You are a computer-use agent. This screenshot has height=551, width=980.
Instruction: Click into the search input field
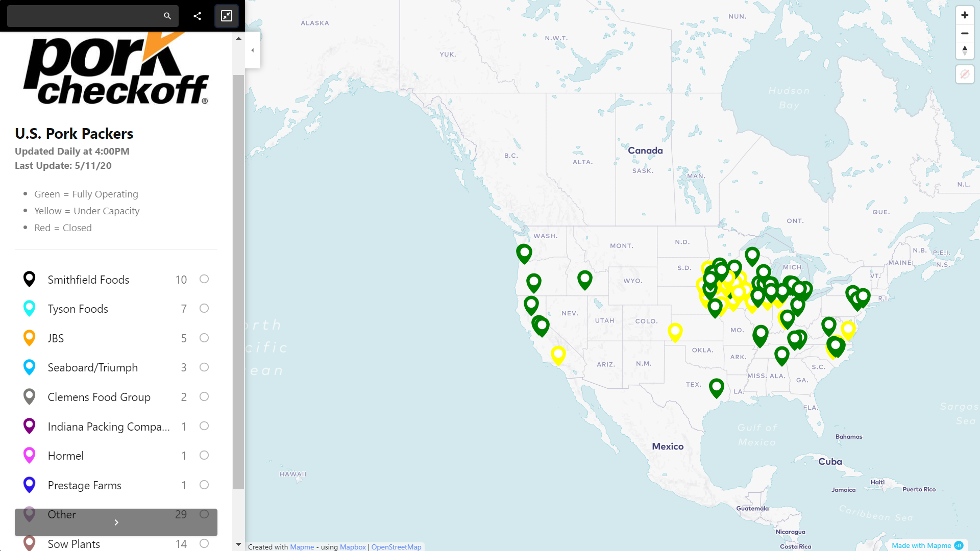(84, 16)
